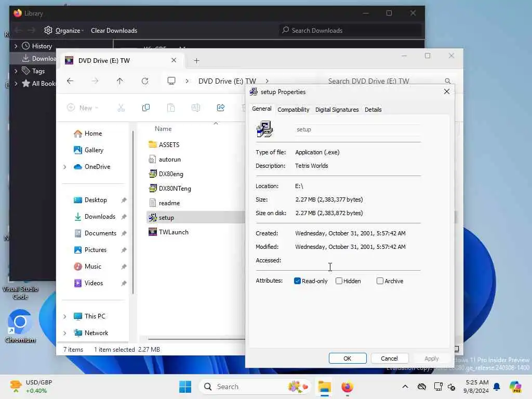Open the Chromium desktop shortcut
The image size is (532, 399).
coord(20,326)
